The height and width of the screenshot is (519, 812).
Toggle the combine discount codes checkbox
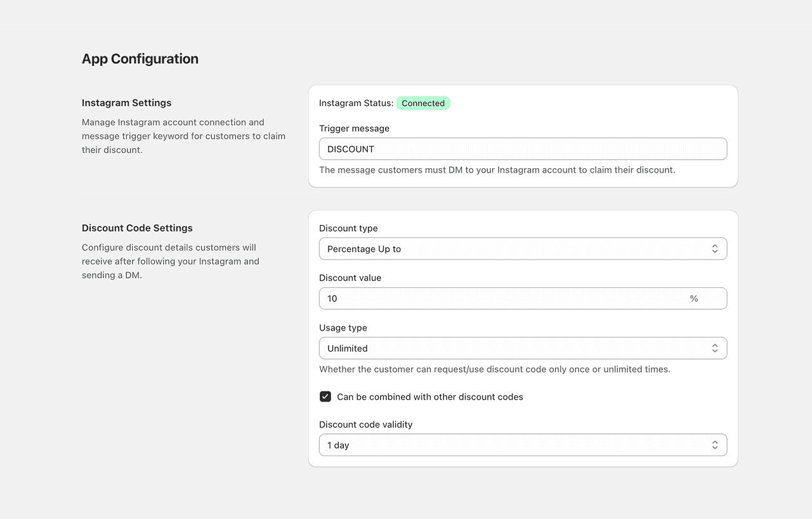(325, 397)
